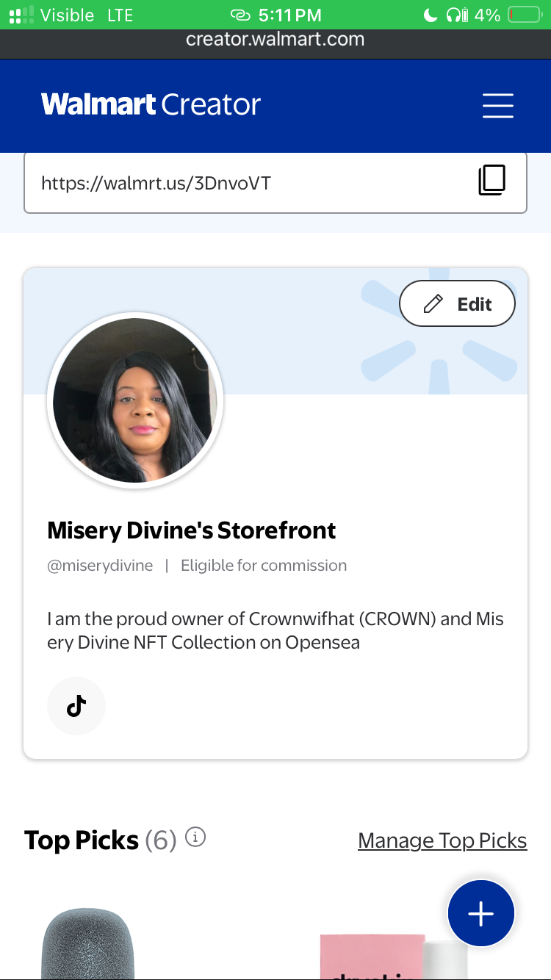This screenshot has height=980, width=551.
Task: Tap the @miserydivine handle
Action: point(100,566)
